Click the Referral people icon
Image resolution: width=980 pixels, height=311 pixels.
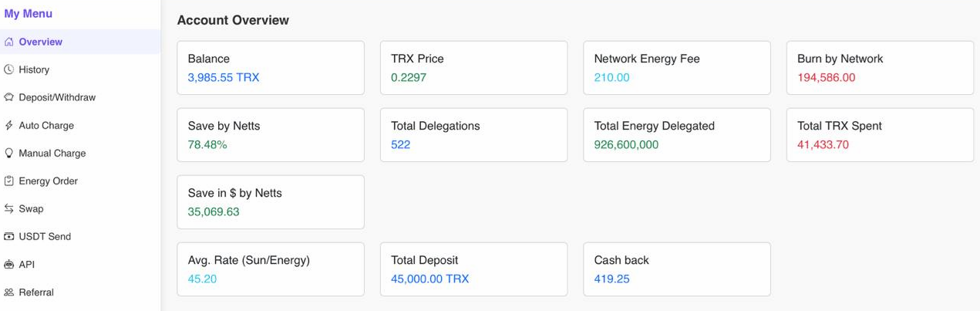[9, 292]
